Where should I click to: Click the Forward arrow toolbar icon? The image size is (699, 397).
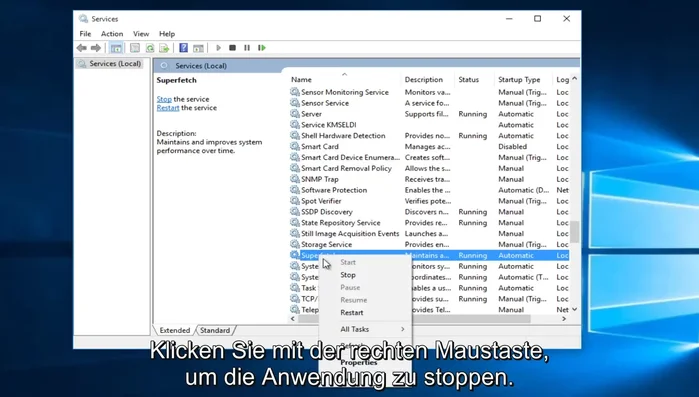point(95,48)
